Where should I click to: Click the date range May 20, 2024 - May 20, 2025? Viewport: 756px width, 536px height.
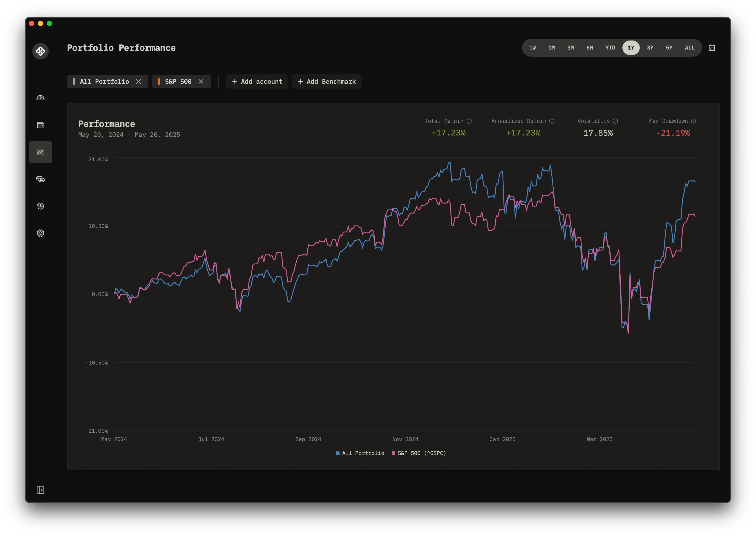pos(129,135)
